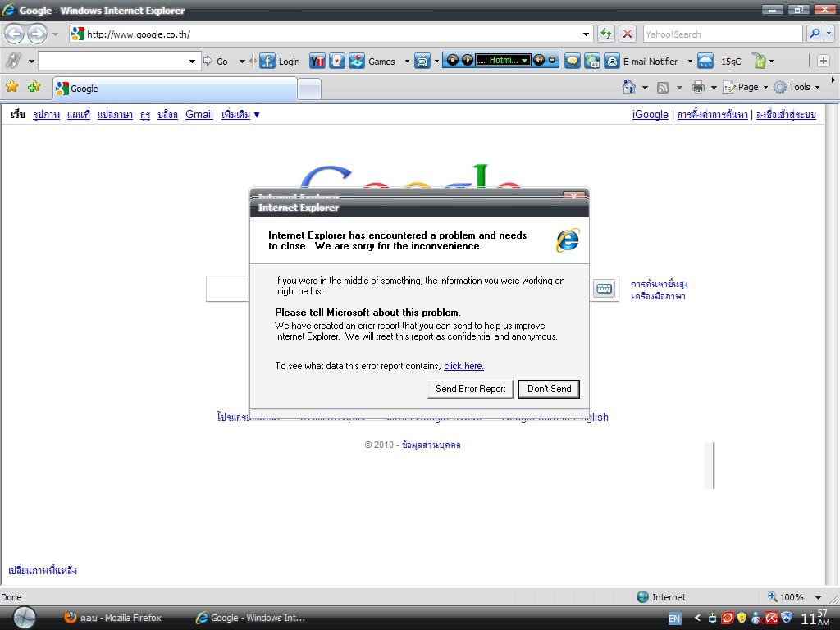The image size is (840, 630).
Task: Click inside the address bar URL field
Action: tap(332, 34)
